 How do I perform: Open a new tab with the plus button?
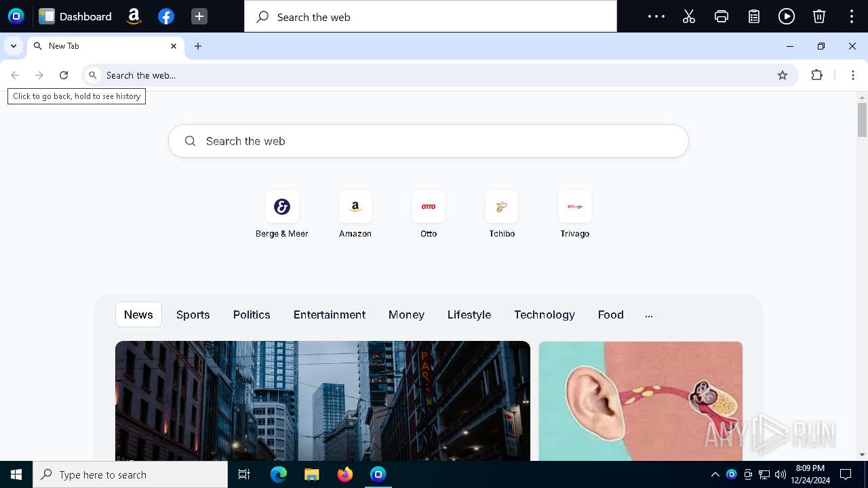pos(198,46)
